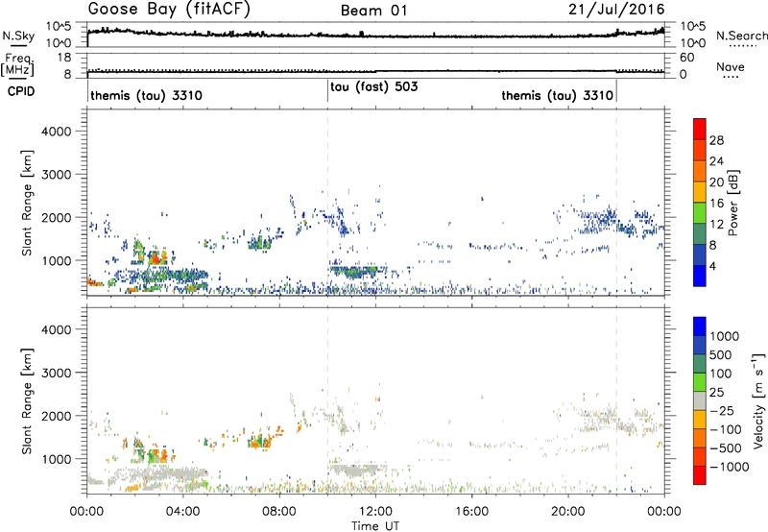This screenshot has width=768, height=532.
Task: Select the teal 8–12 dB Power color segment
Action: (x=700, y=233)
